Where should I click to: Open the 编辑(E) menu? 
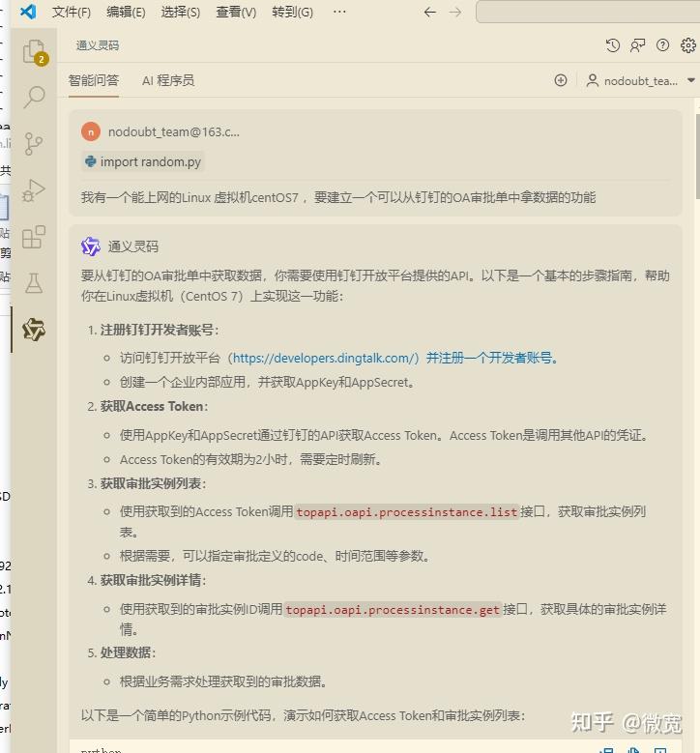coord(126,12)
